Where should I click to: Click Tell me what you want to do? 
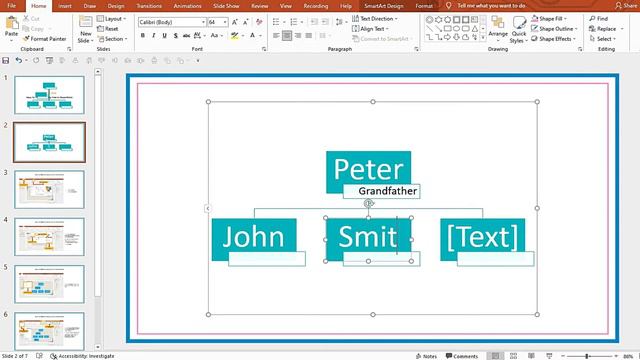[491, 6]
